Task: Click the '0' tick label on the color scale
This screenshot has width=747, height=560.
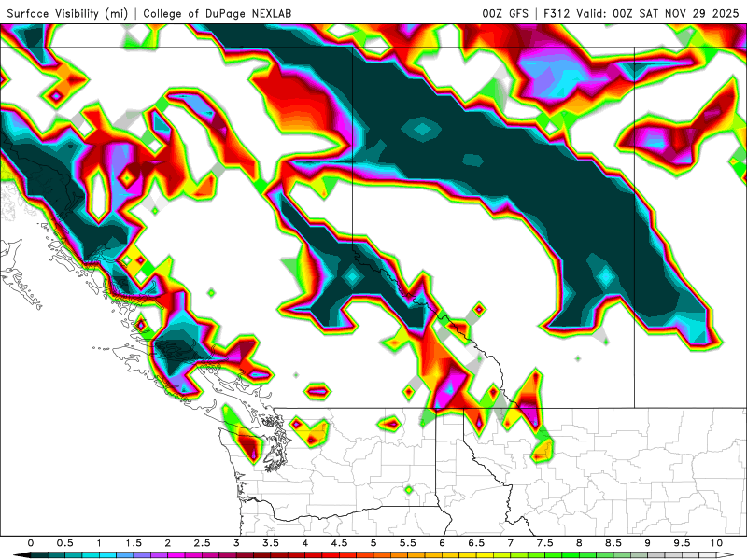Action: coord(31,543)
